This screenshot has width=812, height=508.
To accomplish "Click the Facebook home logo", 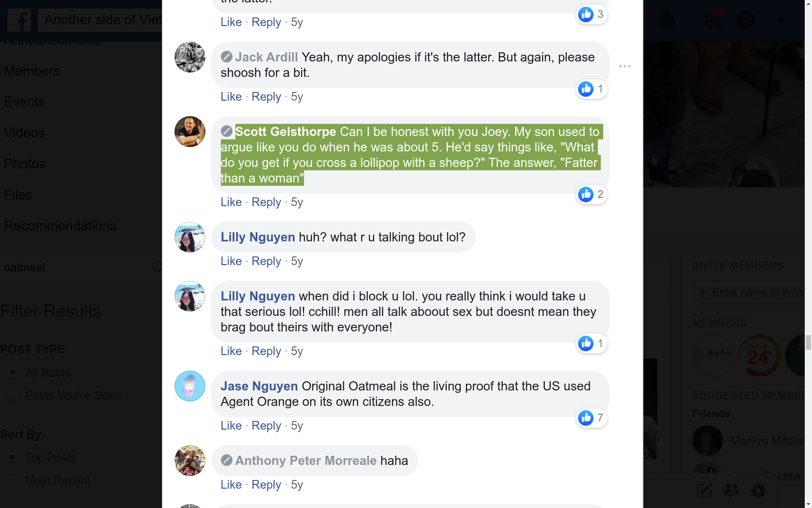I will [19, 20].
